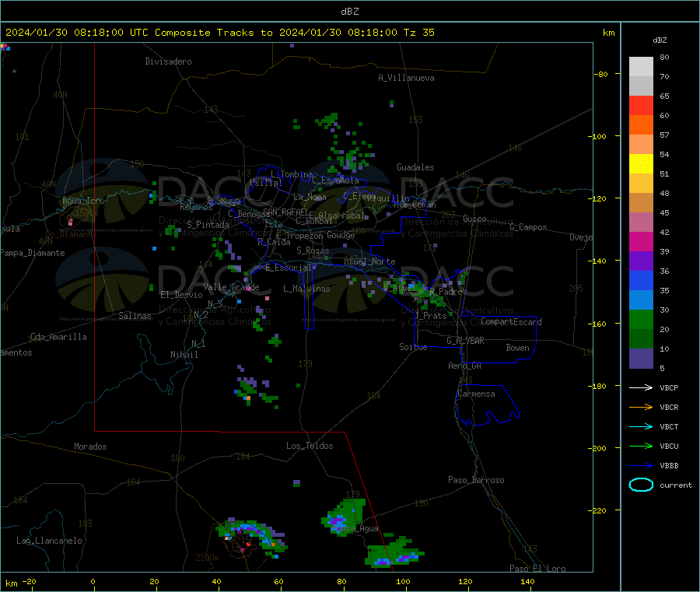Click the 'Nihuil' map label
This screenshot has height=592, width=700.
[184, 355]
